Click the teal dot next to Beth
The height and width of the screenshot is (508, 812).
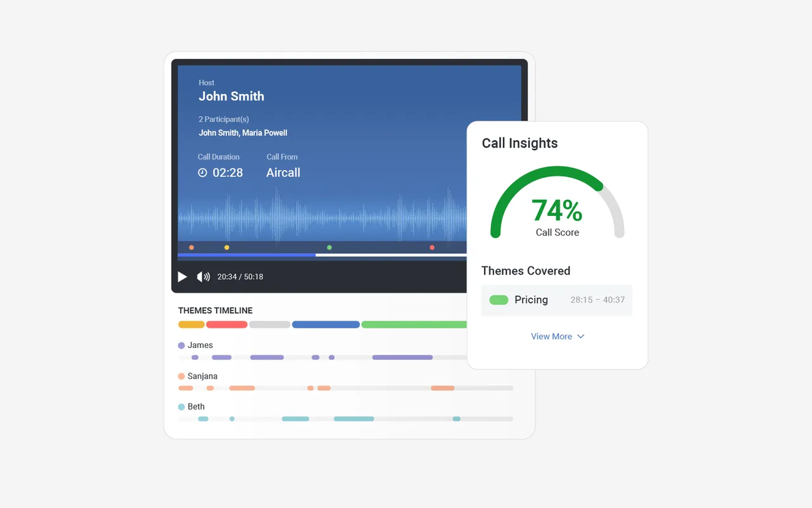[182, 407]
